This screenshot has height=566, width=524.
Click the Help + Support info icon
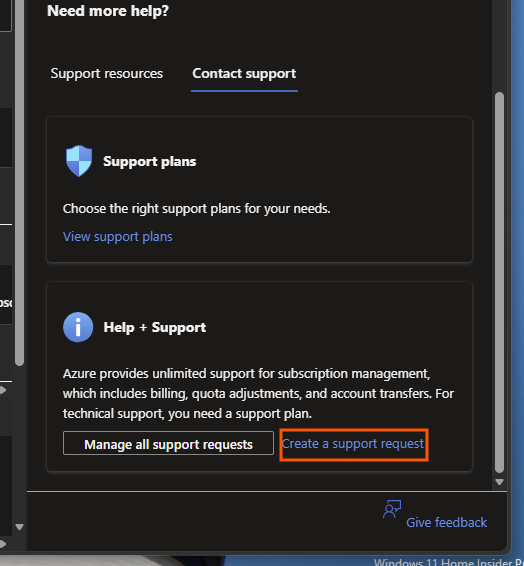click(78, 327)
